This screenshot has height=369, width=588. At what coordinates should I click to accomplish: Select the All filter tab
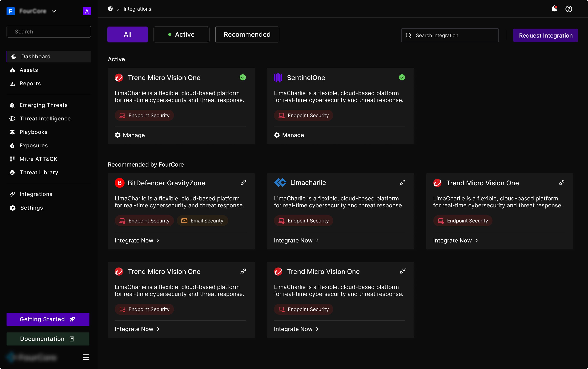[127, 34]
